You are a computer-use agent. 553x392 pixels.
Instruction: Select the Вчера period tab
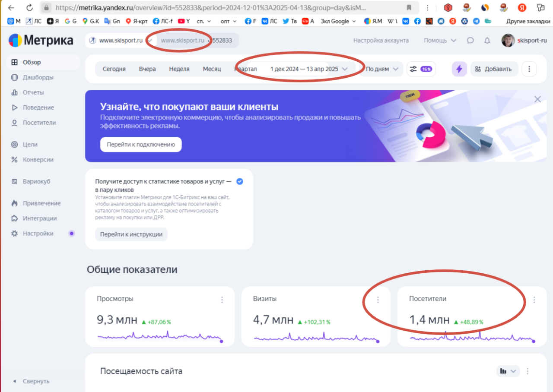pos(147,69)
